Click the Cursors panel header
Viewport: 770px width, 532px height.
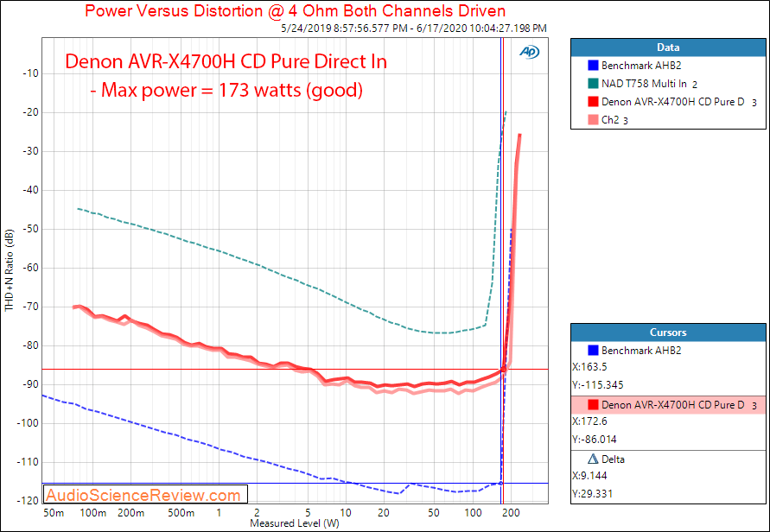pos(668,332)
